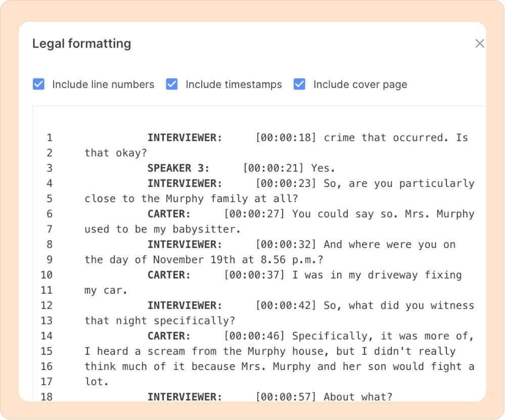Click the SPEAKER 3: speaker label

(178, 168)
